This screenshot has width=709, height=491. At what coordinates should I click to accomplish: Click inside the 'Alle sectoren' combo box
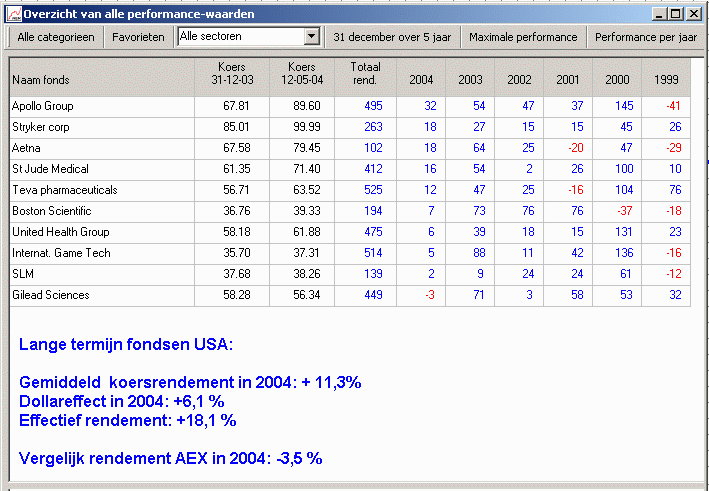point(239,37)
